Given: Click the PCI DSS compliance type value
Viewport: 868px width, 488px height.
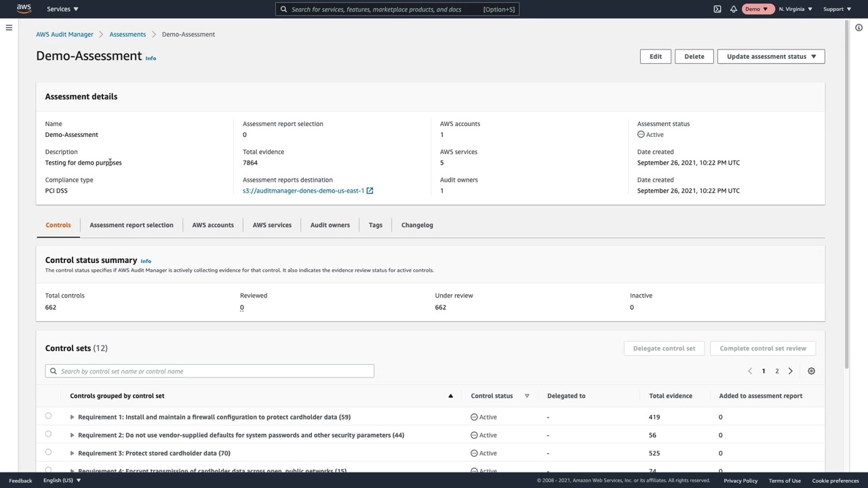Looking at the screenshot, I should click(56, 190).
